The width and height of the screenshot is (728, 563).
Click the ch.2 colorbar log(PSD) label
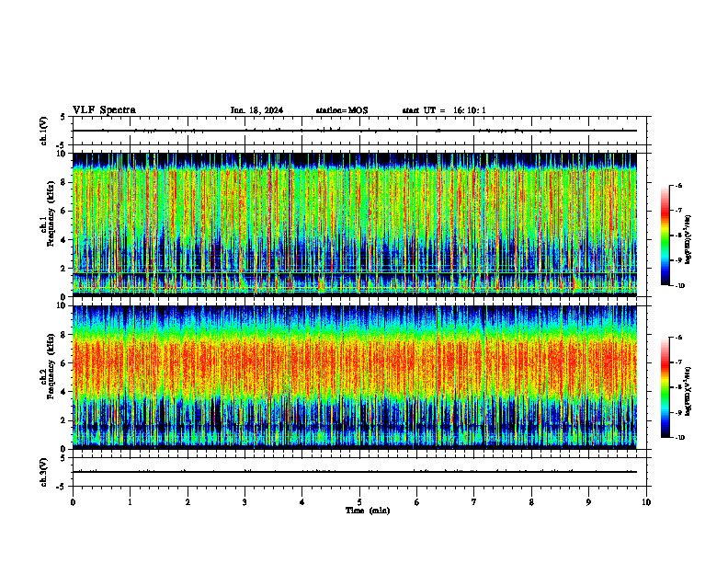688,391
